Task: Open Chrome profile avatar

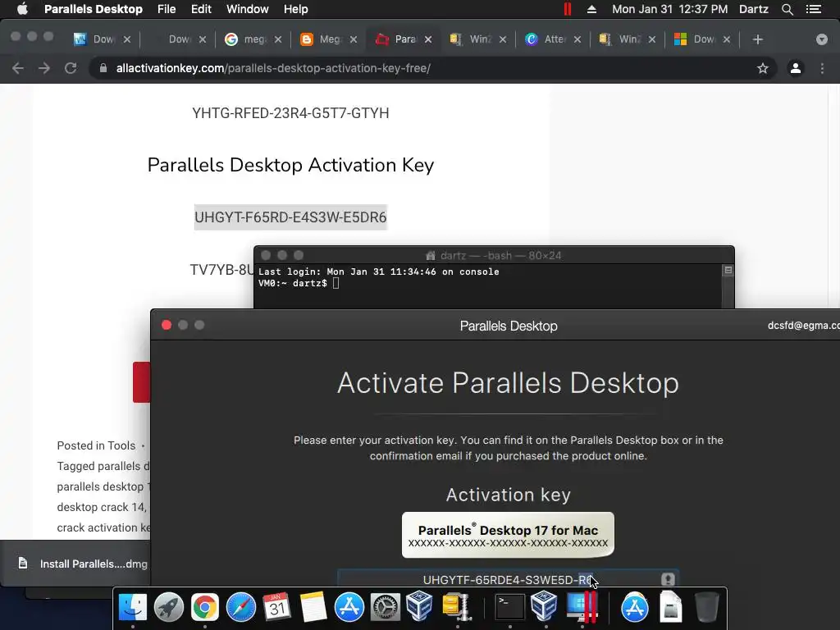Action: pyautogui.click(x=796, y=68)
